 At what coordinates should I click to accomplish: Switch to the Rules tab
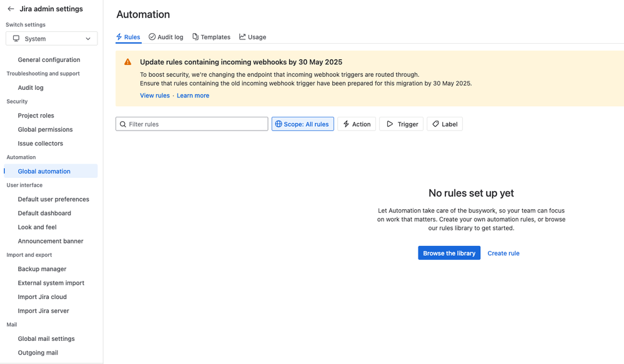coord(128,37)
